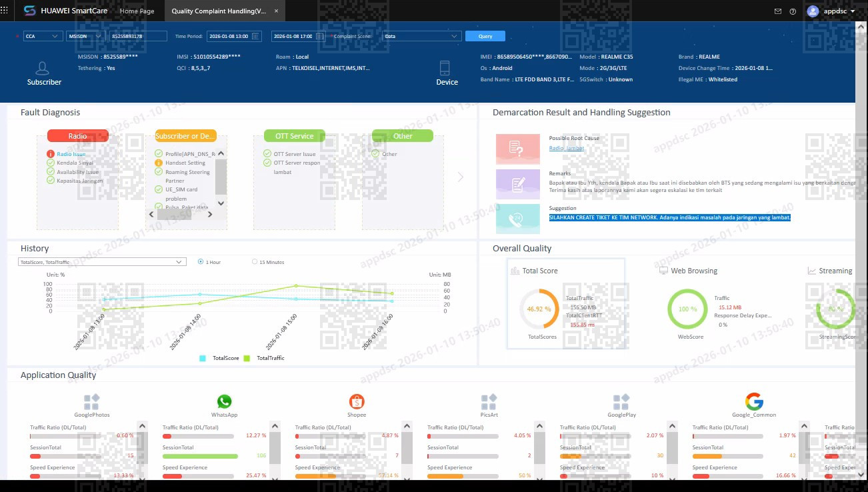
Task: Click the Device phone icon
Action: tap(445, 67)
